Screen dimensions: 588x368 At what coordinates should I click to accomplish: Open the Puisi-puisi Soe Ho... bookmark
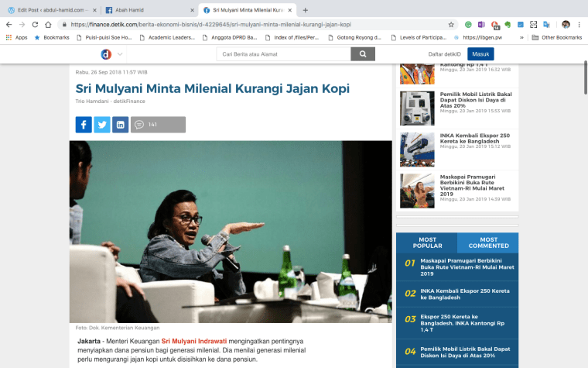pos(104,37)
